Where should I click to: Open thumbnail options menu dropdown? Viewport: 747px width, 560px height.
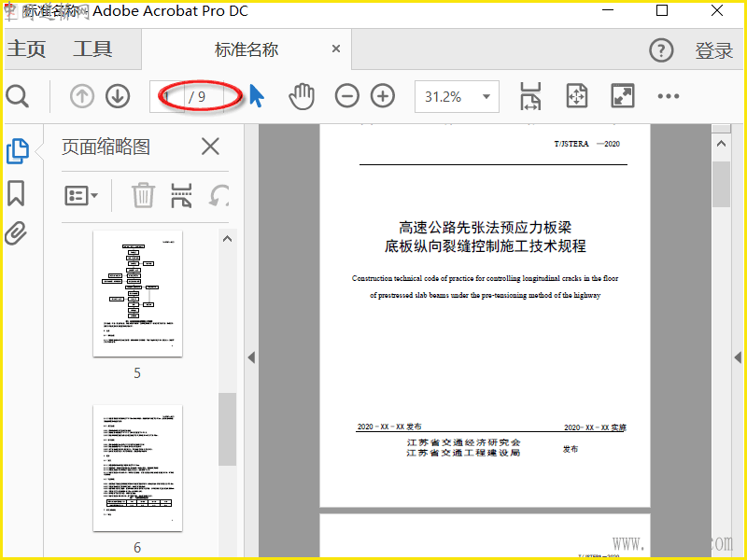(81, 196)
